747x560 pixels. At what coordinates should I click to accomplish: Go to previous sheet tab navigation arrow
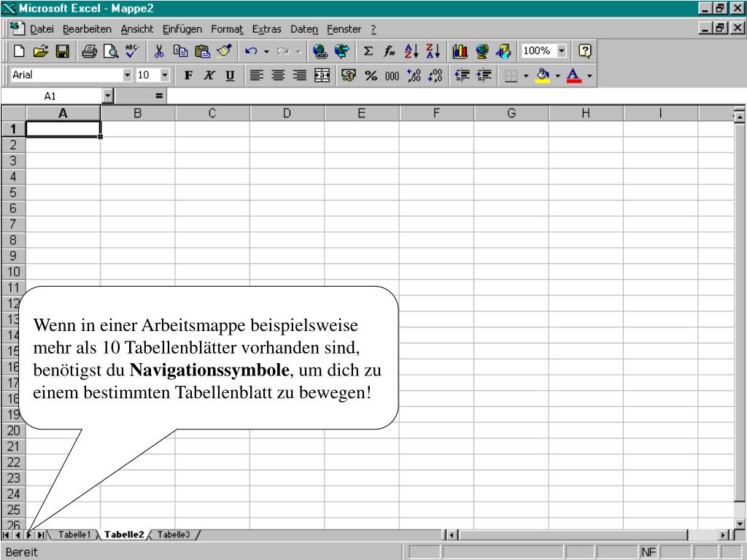pos(18,535)
